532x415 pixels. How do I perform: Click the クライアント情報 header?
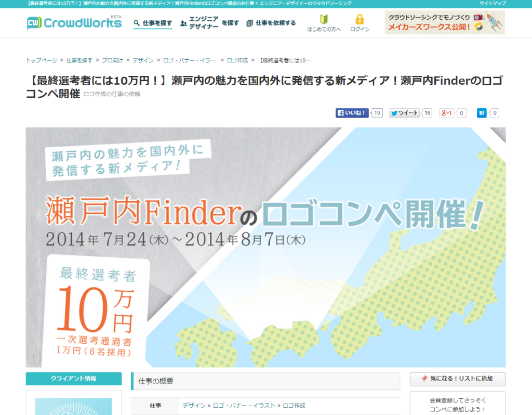[x=74, y=379]
